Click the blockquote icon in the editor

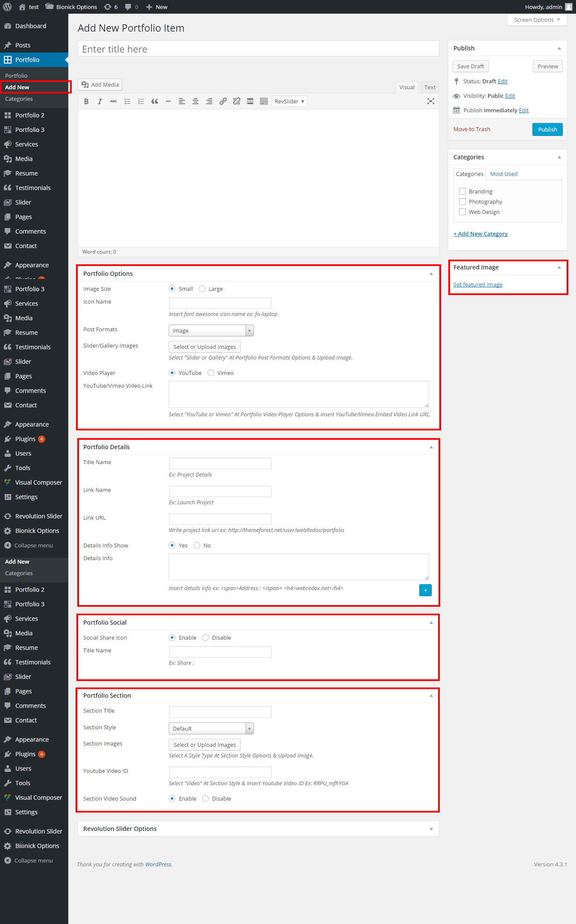pyautogui.click(x=155, y=102)
